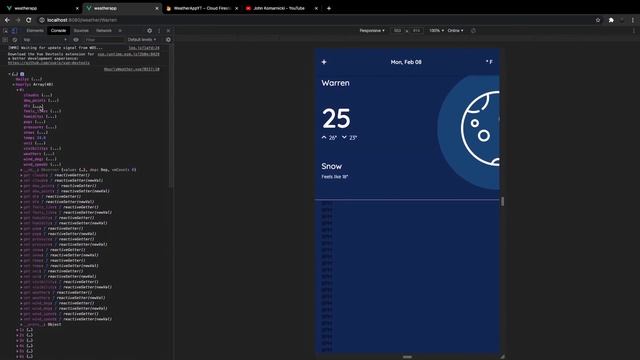This screenshot has height=360, width=640.
Task: Expand array item 3
Action: tap(17, 340)
